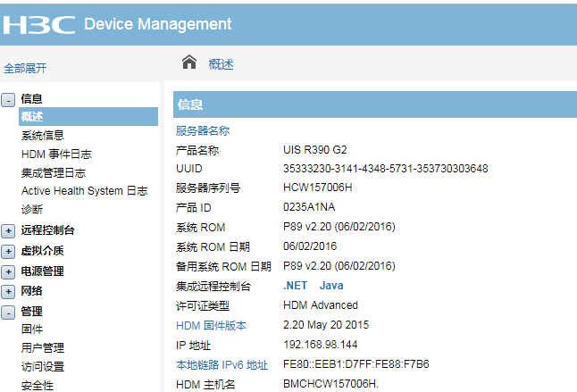The height and width of the screenshot is (392, 577).
Task: Click the H3C logo
Action: [x=38, y=24]
